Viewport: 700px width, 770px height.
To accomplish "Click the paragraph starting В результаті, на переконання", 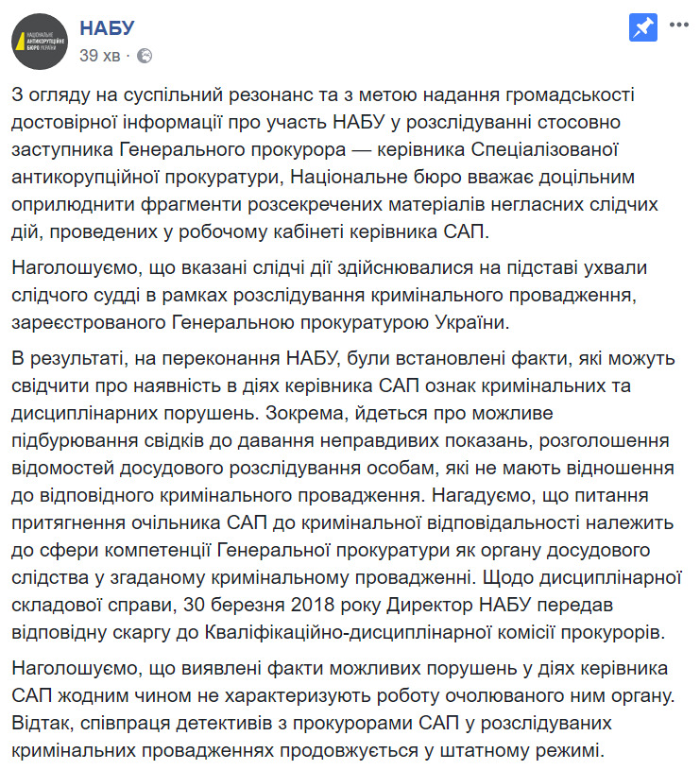I will pos(347,495).
